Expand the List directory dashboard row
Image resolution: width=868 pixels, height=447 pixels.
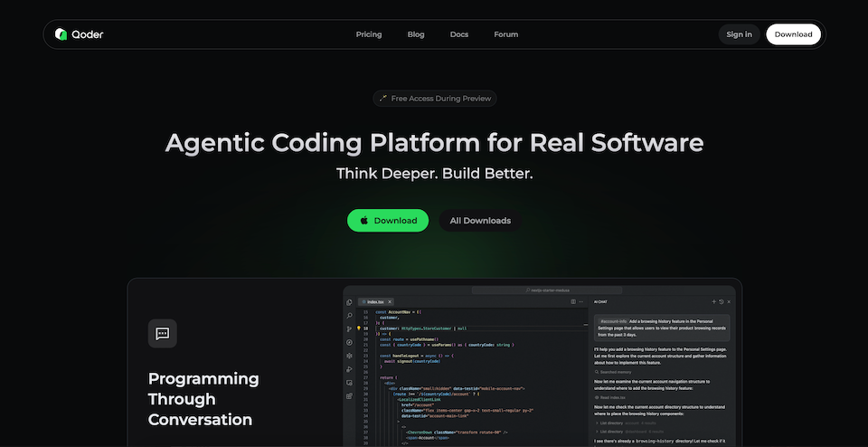(629, 432)
